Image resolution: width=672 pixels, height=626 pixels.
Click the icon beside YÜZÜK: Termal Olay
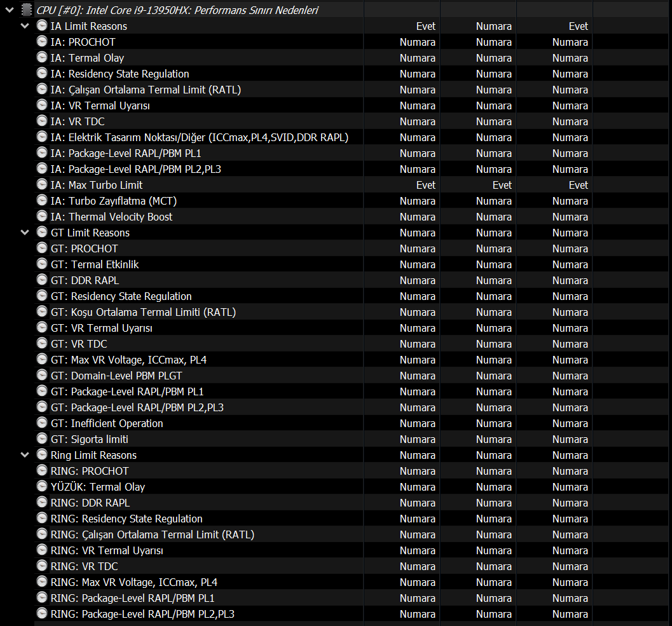pos(41,486)
